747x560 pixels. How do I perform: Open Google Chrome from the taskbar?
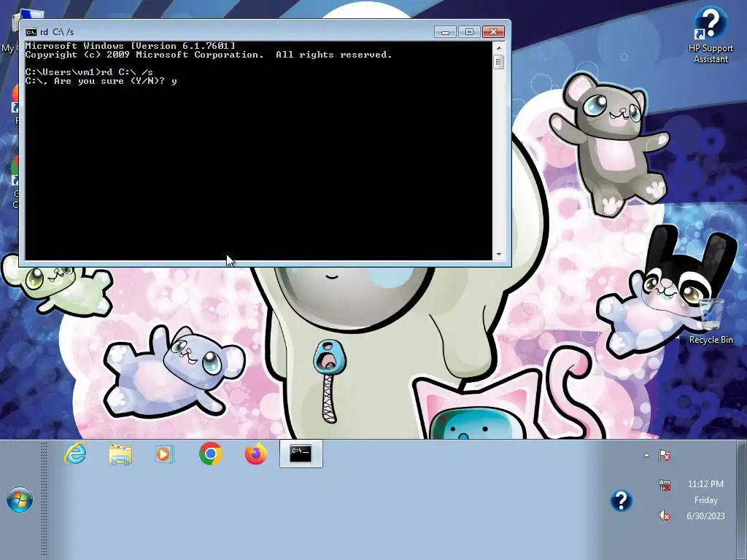tap(210, 454)
